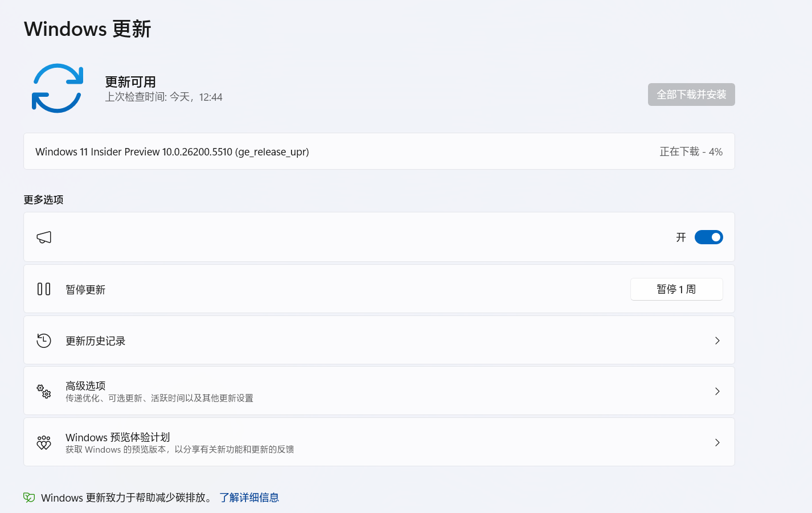Select the Windows 11 Insider Preview update name
This screenshot has height=513, width=812.
click(x=172, y=152)
